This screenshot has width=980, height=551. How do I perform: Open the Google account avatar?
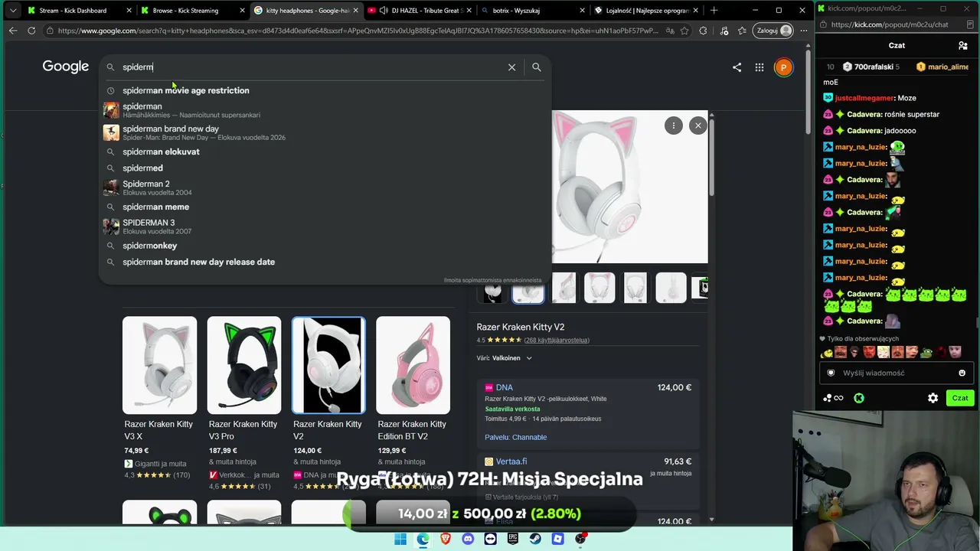click(783, 67)
